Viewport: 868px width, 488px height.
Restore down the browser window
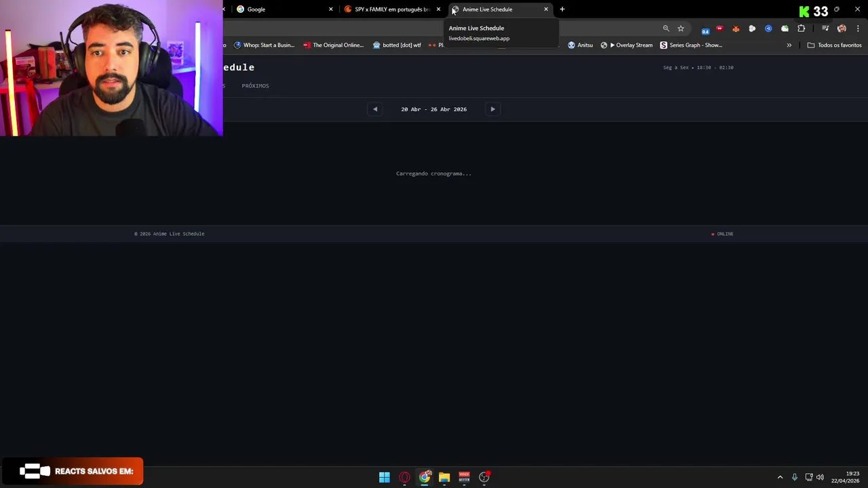[x=837, y=9]
